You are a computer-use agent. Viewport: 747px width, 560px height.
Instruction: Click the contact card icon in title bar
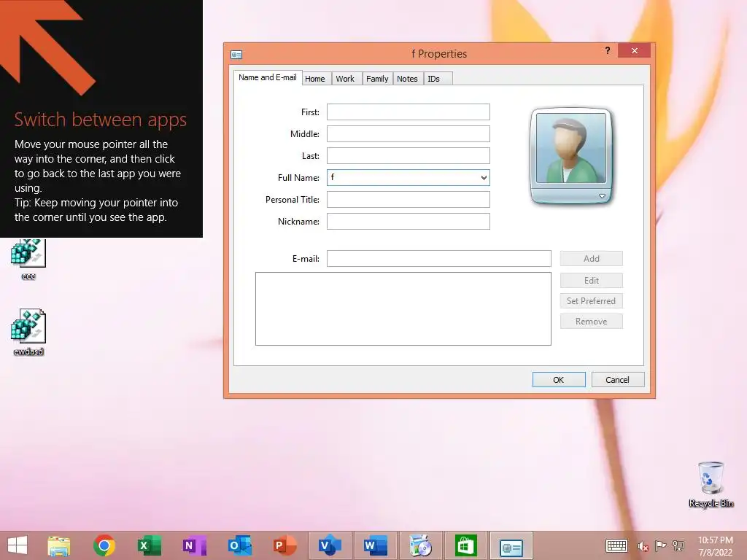(236, 54)
